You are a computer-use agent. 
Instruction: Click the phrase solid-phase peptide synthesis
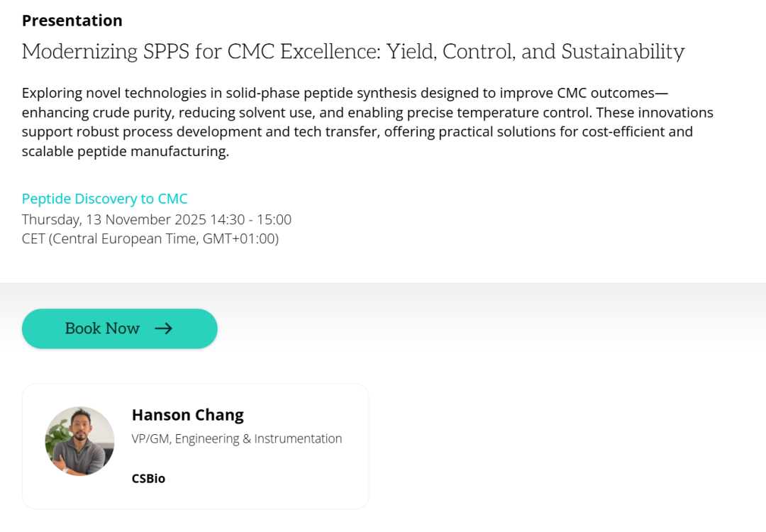[316, 94]
